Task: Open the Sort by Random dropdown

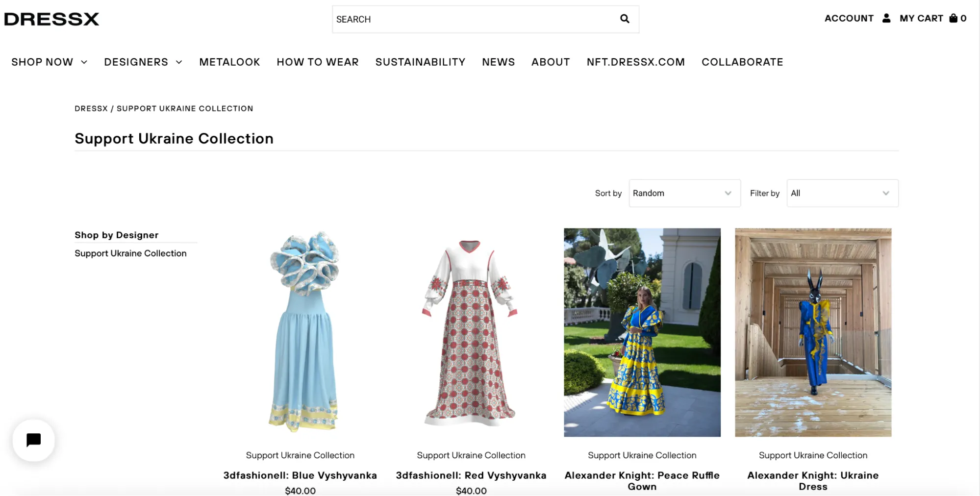Action: [684, 193]
